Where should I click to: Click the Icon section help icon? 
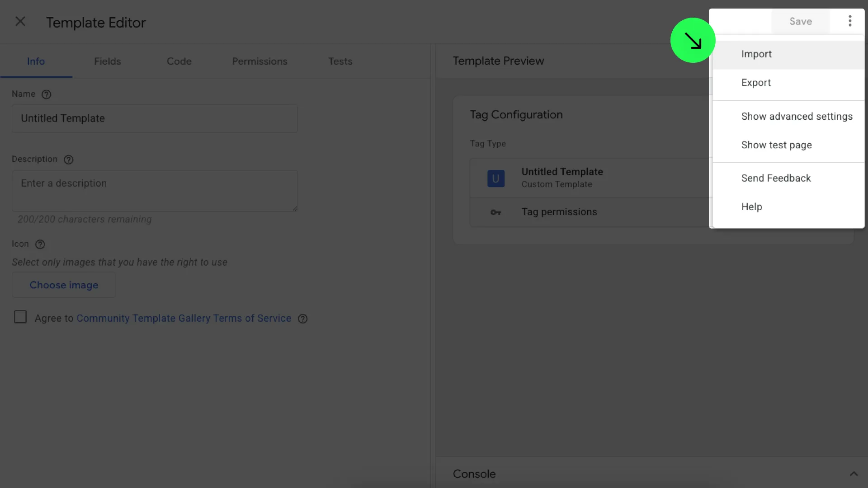[40, 244]
